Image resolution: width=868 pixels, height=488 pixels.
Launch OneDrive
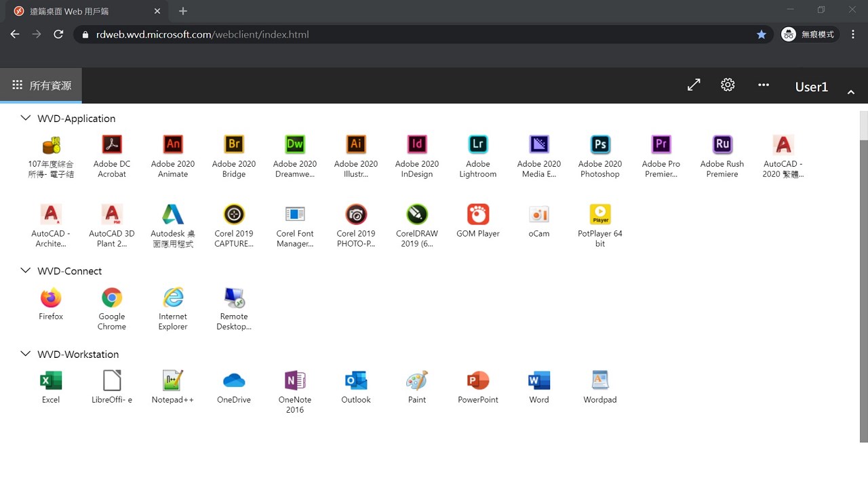coord(234,387)
